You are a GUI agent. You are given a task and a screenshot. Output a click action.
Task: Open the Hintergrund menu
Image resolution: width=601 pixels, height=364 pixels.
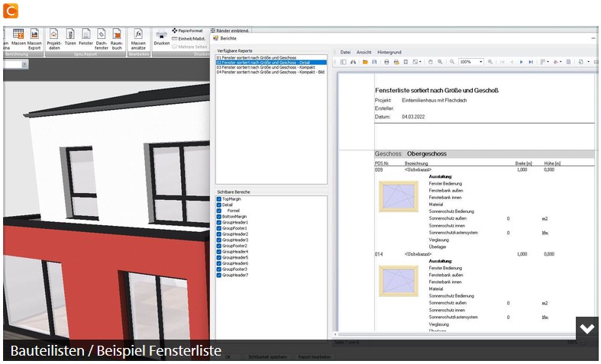(389, 52)
